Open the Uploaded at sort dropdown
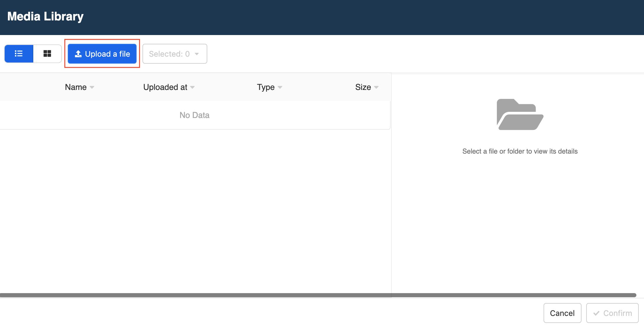The width and height of the screenshot is (644, 327). pos(192,87)
